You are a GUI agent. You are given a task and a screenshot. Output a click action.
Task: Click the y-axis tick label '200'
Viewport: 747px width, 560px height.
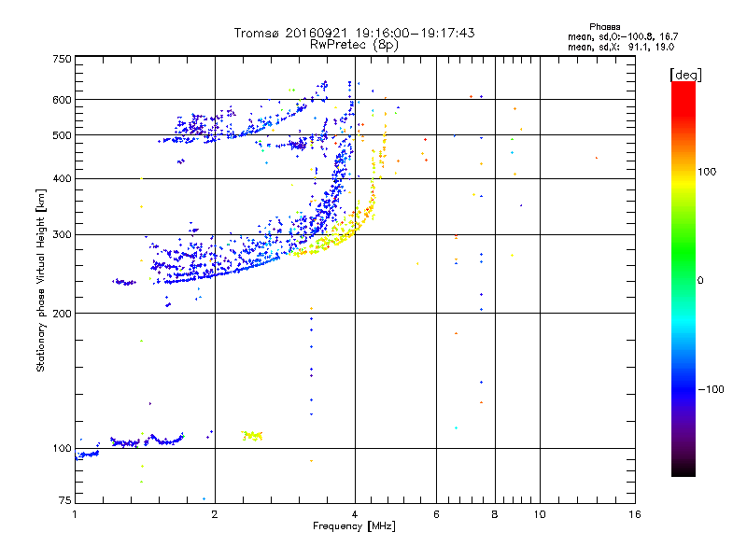click(x=62, y=314)
